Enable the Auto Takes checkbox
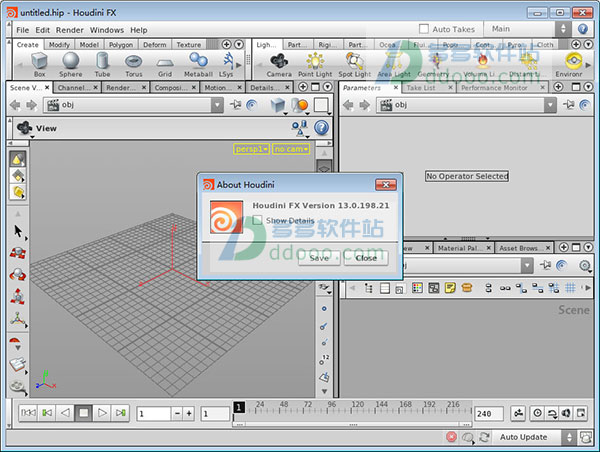 pyautogui.click(x=424, y=29)
